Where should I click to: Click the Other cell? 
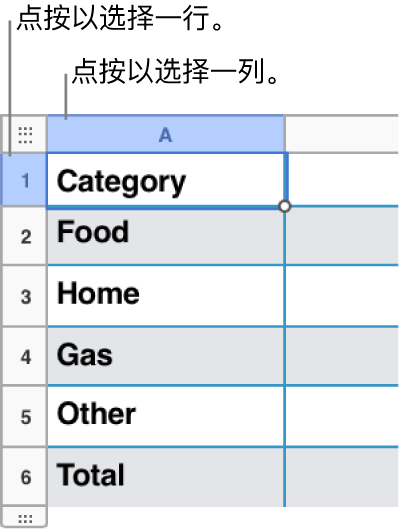[166, 417]
